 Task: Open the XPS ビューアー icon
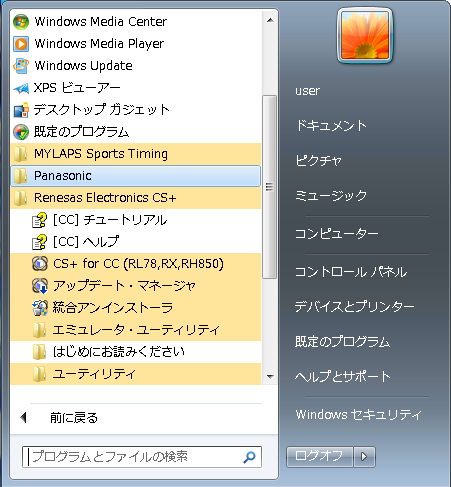click(x=21, y=88)
